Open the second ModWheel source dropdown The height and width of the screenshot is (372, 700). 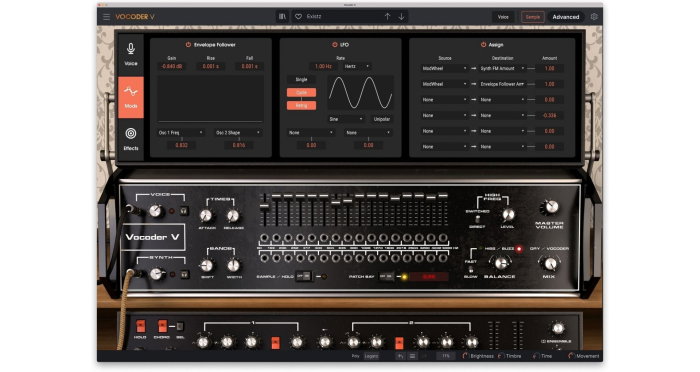coord(444,84)
